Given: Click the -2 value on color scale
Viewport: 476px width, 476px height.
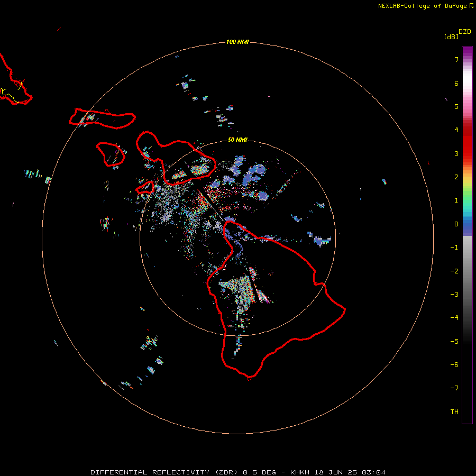Looking at the screenshot, I should point(454,271).
